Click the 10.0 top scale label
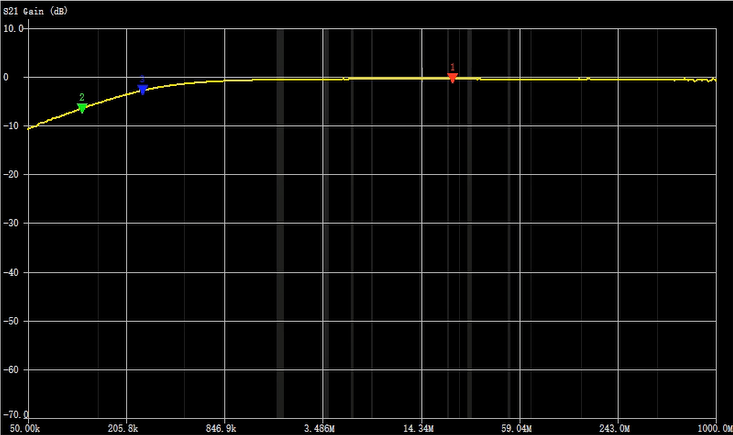Viewport: 733px width, 435px height. point(13,29)
